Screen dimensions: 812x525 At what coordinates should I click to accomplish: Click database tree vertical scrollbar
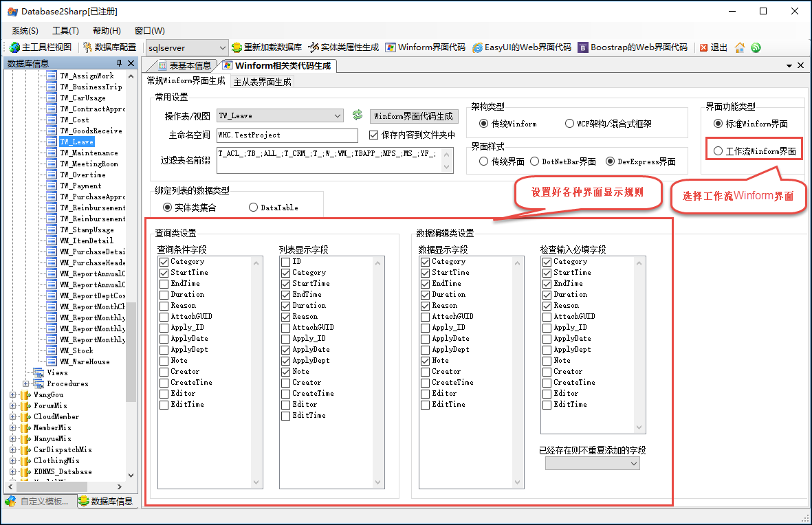click(x=131, y=352)
